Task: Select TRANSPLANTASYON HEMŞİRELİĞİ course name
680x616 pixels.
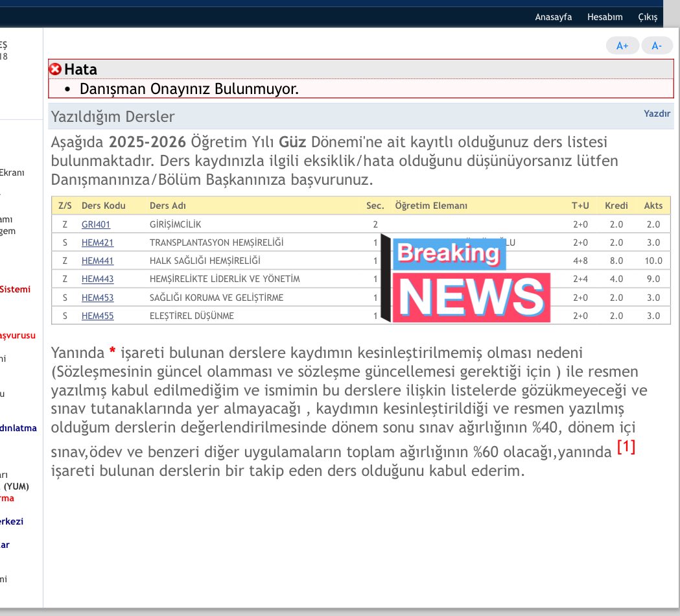Action: (217, 243)
